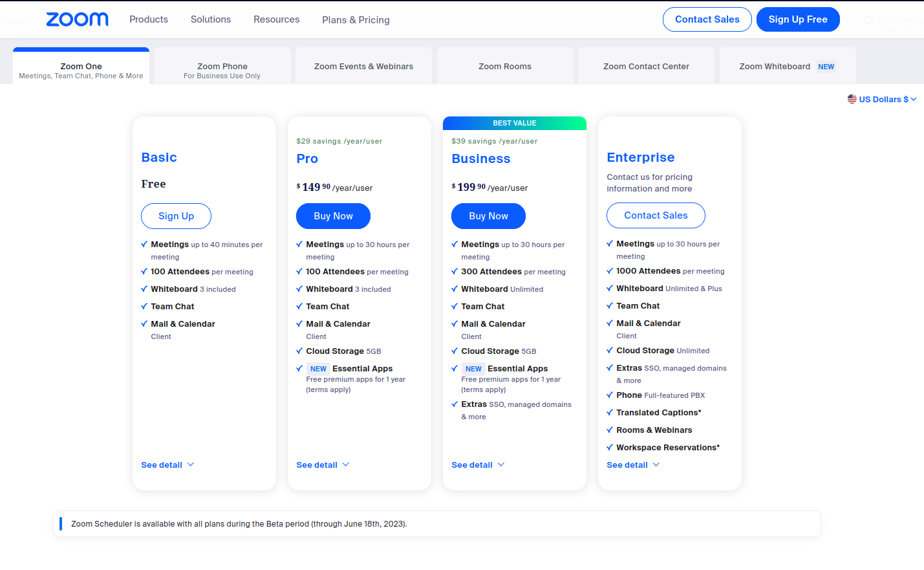Switch to the Zoom Phone tab
924x570 pixels.
pyautogui.click(x=222, y=66)
